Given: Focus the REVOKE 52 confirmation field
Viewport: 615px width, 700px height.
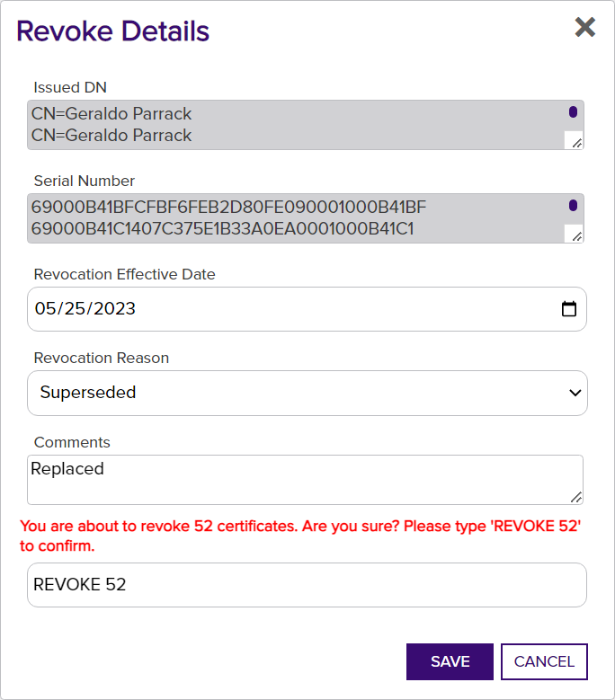Looking at the screenshot, I should tap(307, 585).
